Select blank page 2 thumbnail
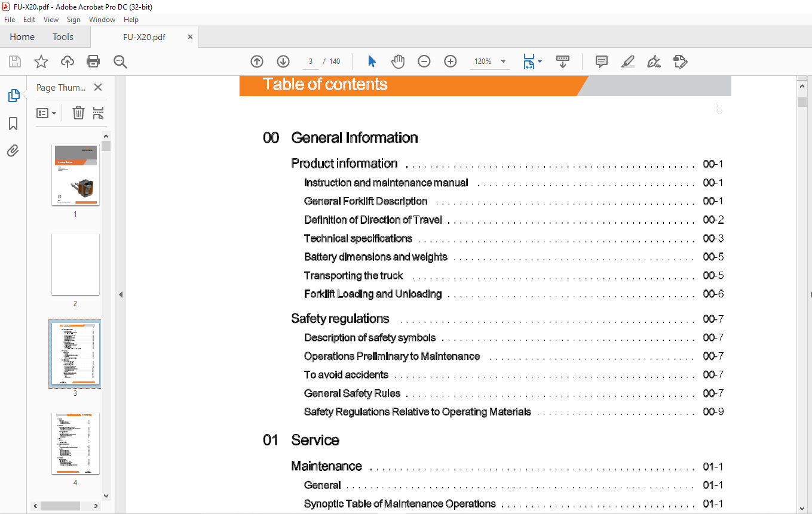Screen dimensions: 812x514 point(75,264)
